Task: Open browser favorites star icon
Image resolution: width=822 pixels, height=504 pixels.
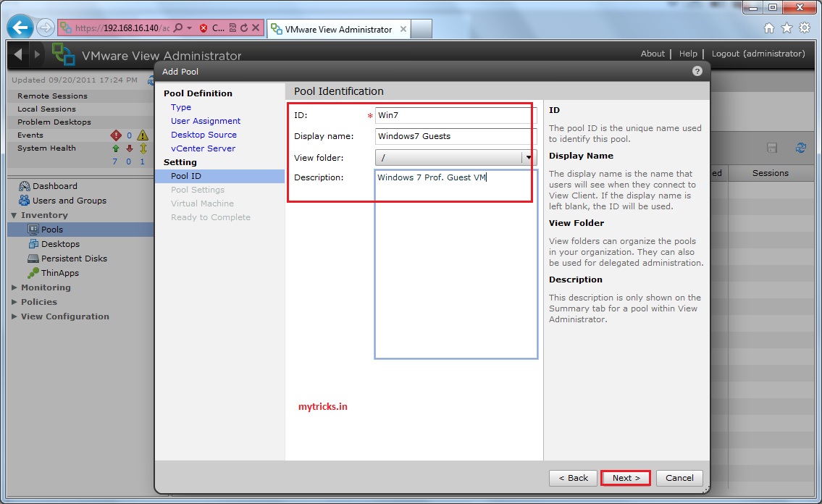Action: click(x=787, y=28)
